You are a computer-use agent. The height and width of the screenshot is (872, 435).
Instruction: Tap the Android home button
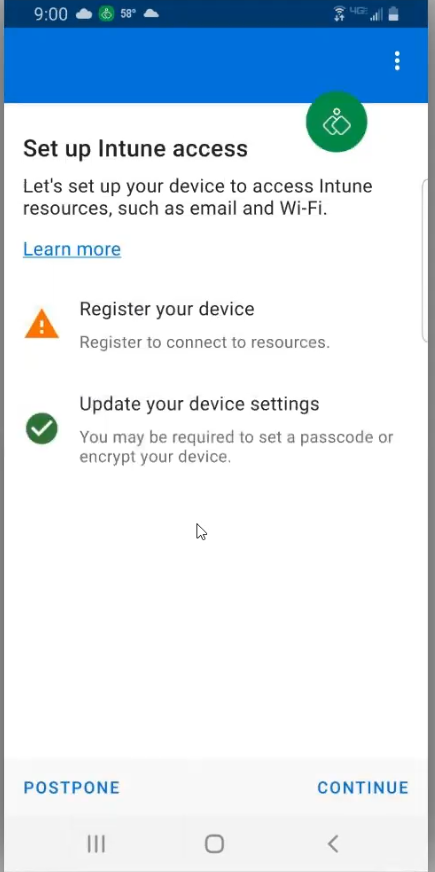pos(214,844)
